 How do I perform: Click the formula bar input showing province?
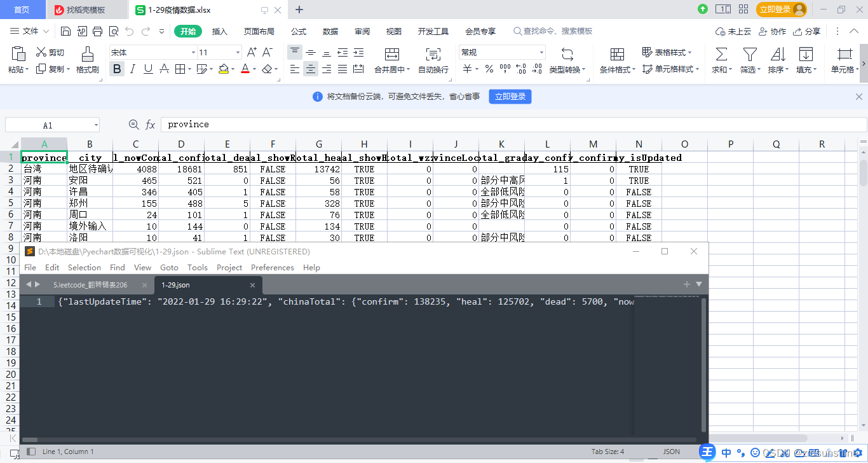[513, 125]
